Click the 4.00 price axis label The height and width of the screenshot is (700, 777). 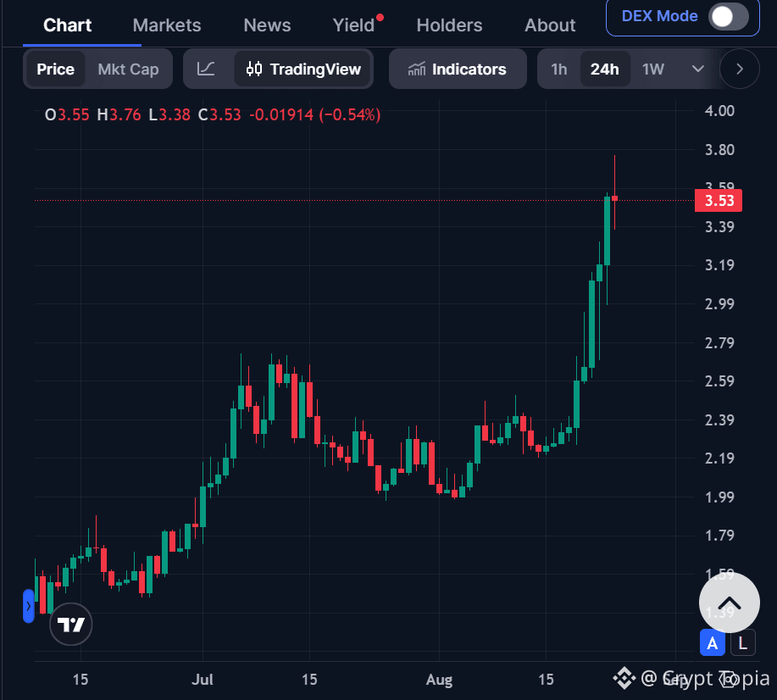(719, 110)
